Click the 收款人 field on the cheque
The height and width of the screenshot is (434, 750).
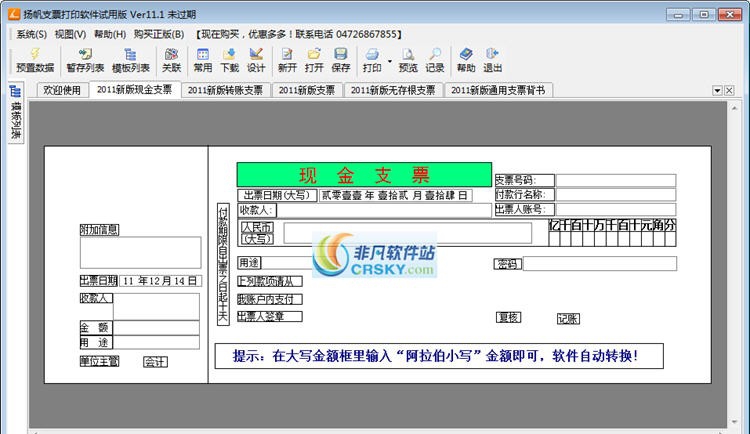(384, 211)
